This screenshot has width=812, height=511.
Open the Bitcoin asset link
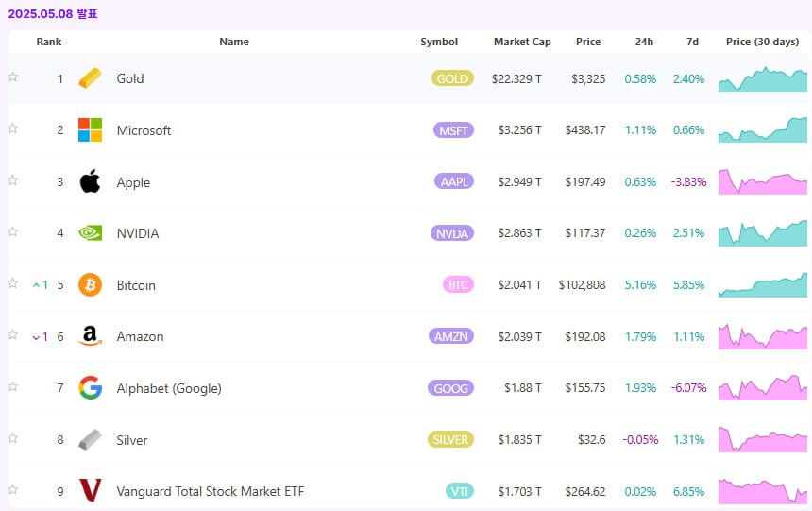(x=136, y=285)
